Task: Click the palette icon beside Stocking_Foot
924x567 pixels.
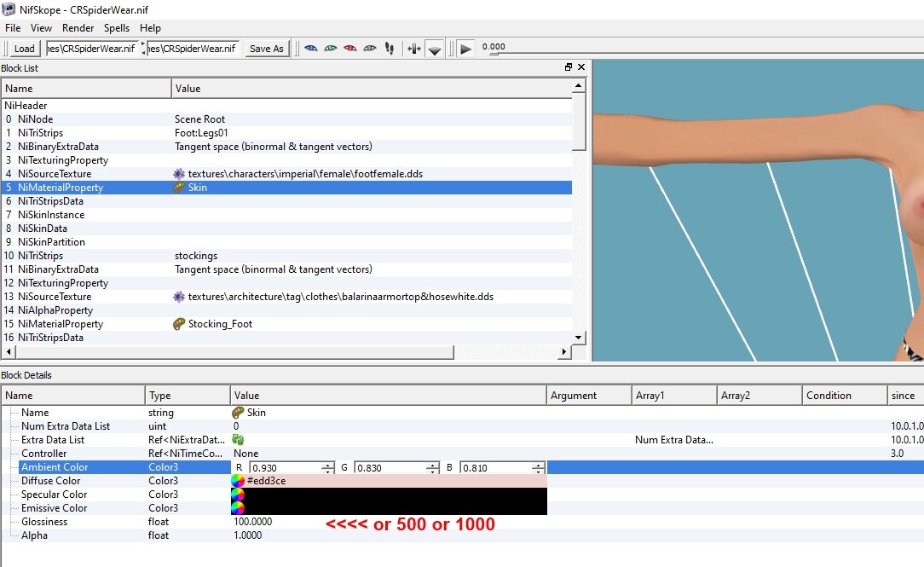Action: 179,324
